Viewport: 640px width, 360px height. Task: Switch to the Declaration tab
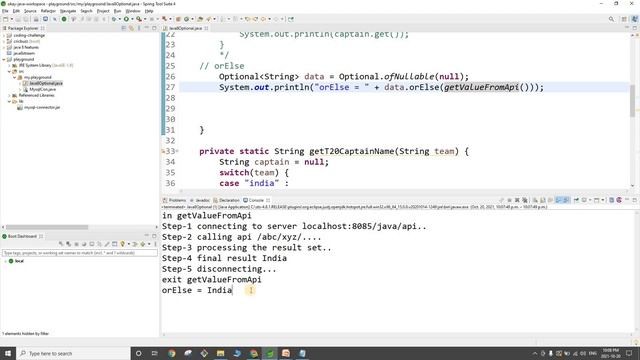click(x=227, y=200)
